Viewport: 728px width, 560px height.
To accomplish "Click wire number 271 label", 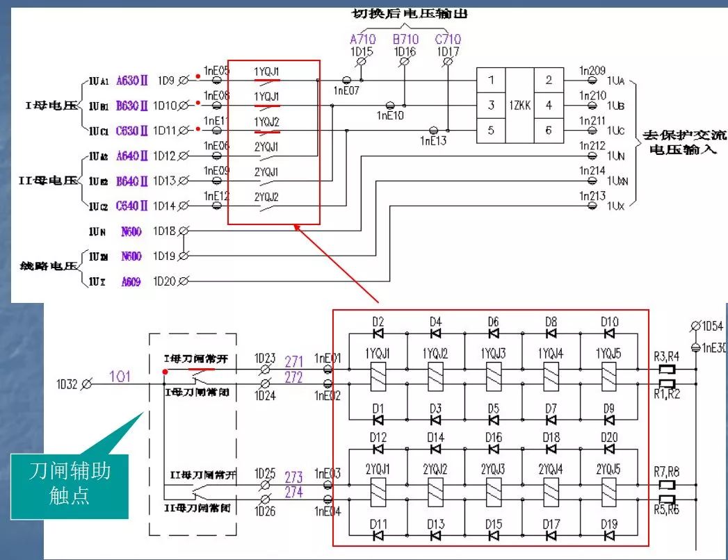I will coord(294,361).
